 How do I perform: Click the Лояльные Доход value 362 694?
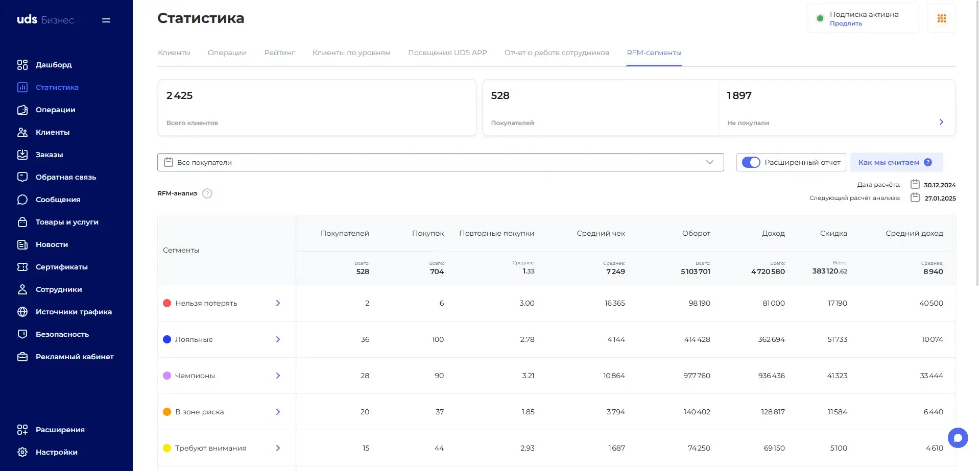tap(771, 339)
